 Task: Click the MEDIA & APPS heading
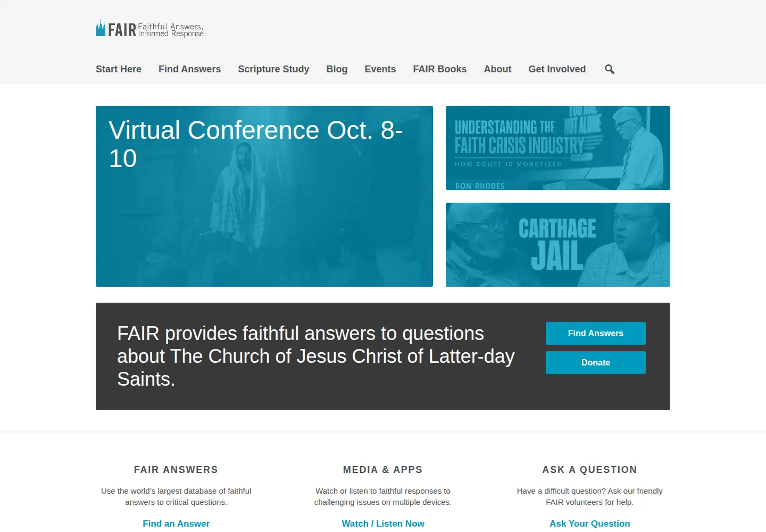coord(383,470)
